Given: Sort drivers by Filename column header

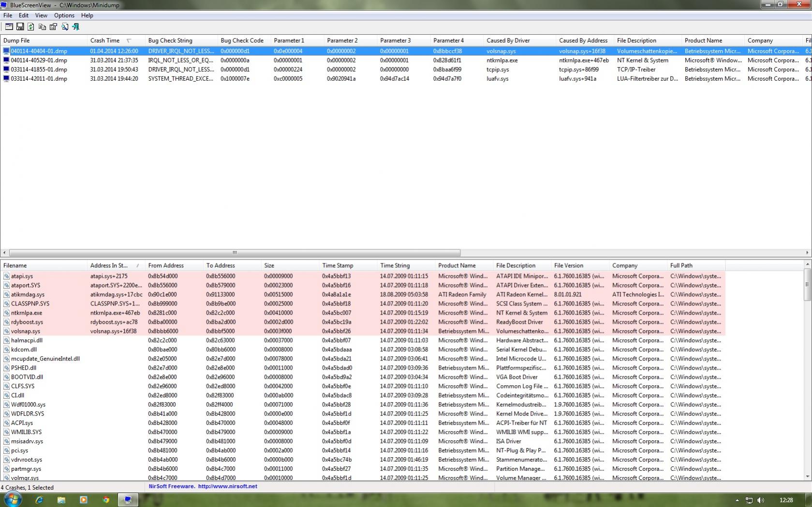Looking at the screenshot, I should point(44,265).
